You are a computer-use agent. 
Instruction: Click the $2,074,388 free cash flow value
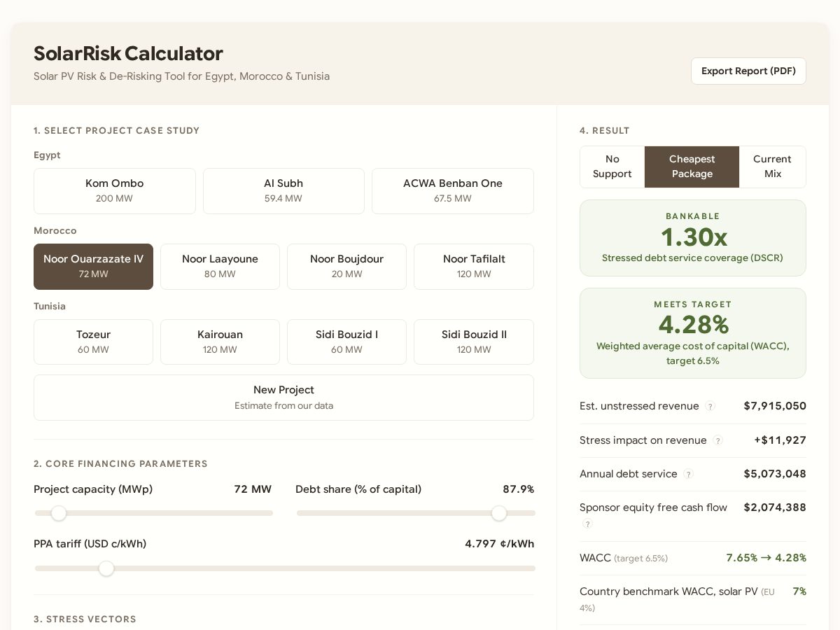(775, 507)
